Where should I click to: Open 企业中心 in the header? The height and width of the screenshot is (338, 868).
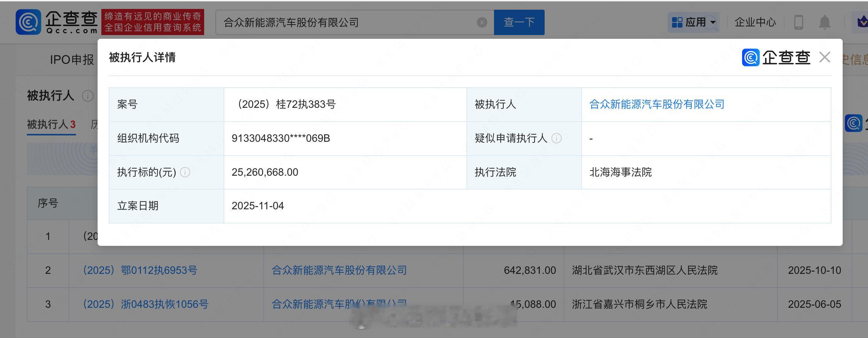tap(755, 22)
